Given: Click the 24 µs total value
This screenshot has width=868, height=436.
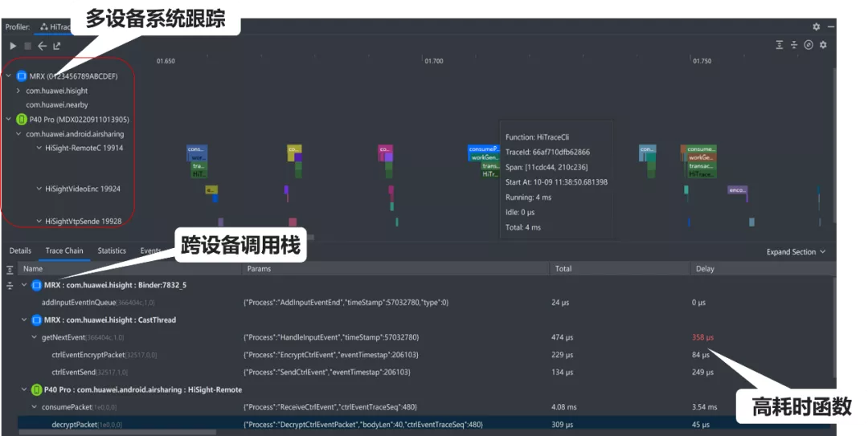Looking at the screenshot, I should pos(559,302).
